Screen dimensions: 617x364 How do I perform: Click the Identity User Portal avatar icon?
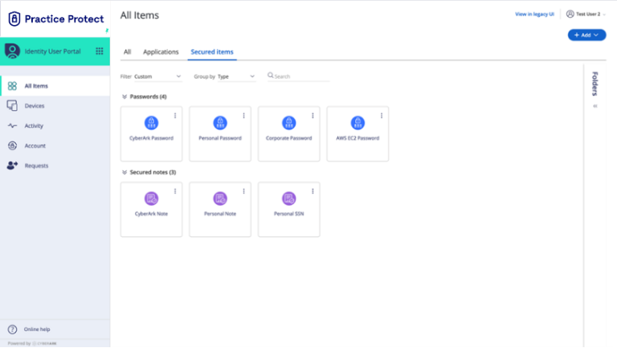coord(12,51)
